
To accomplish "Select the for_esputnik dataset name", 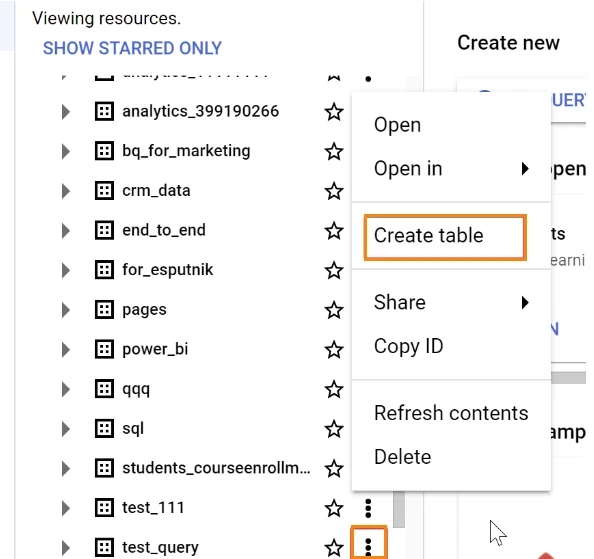I will pos(167,270).
